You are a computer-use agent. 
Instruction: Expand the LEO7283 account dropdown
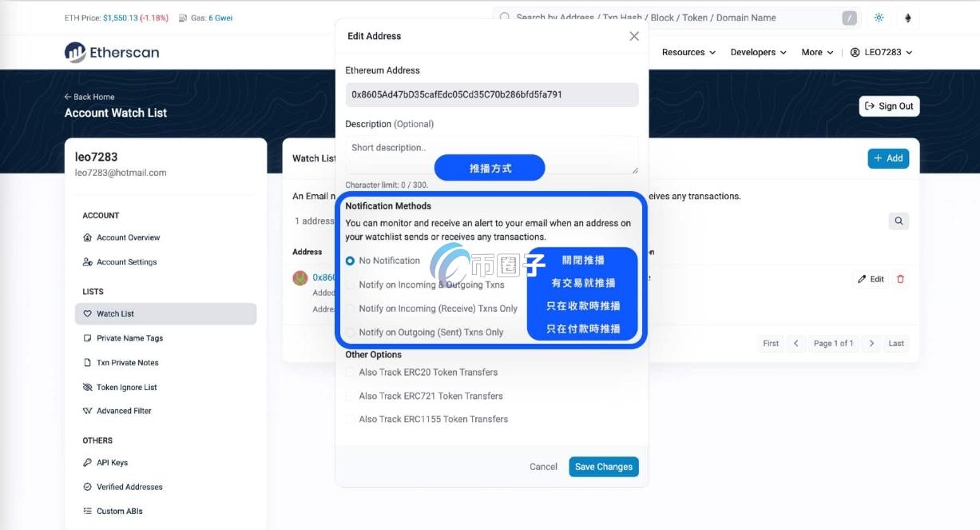point(881,53)
